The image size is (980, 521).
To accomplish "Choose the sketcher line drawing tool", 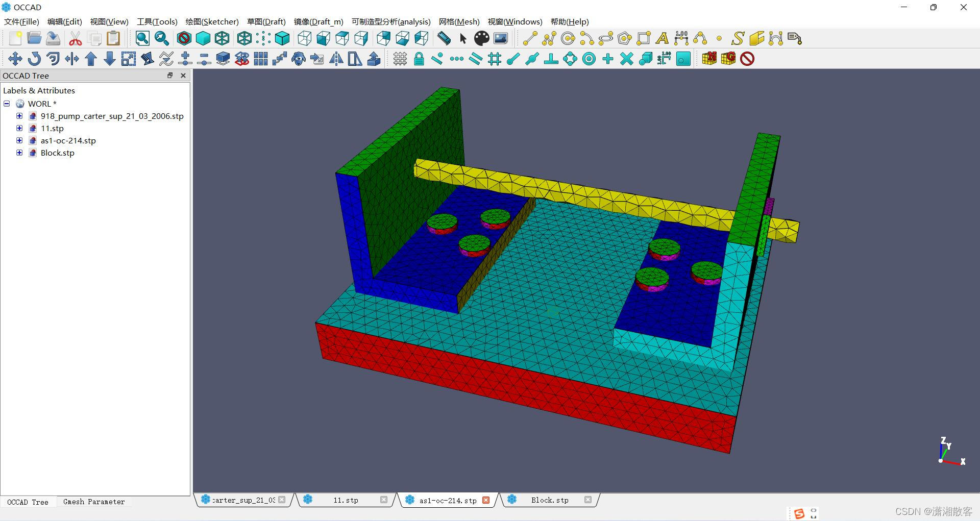I will 530,38.
